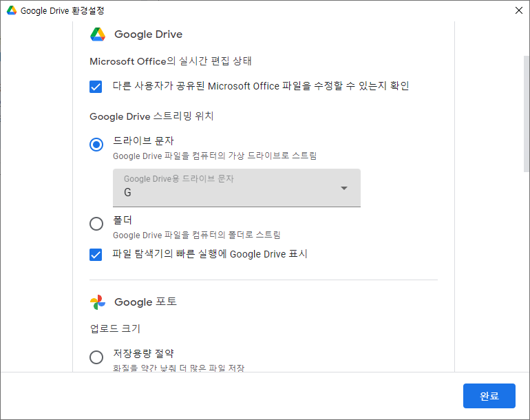Click the 완료 button
Screen dimensions: 530x420
pyautogui.click(x=489, y=396)
